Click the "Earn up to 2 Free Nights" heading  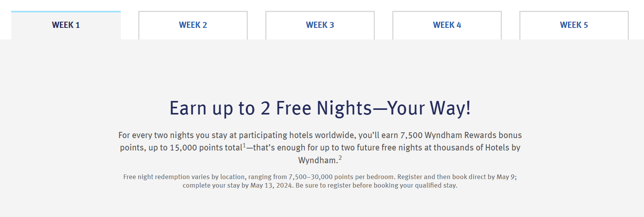320,108
